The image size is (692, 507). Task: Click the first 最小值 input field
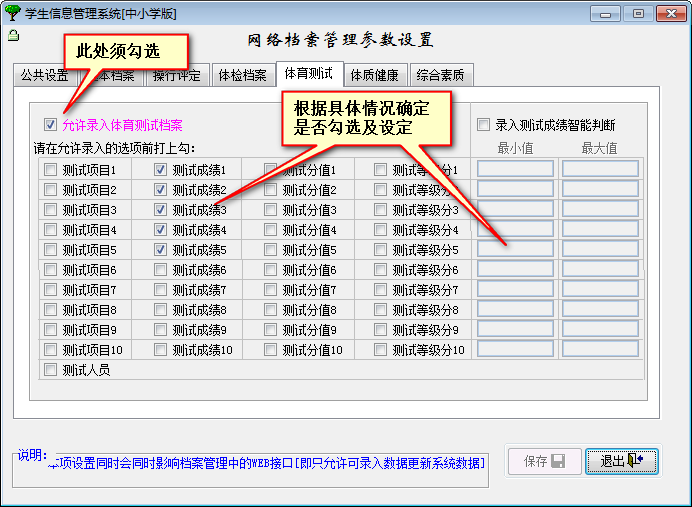coord(515,169)
